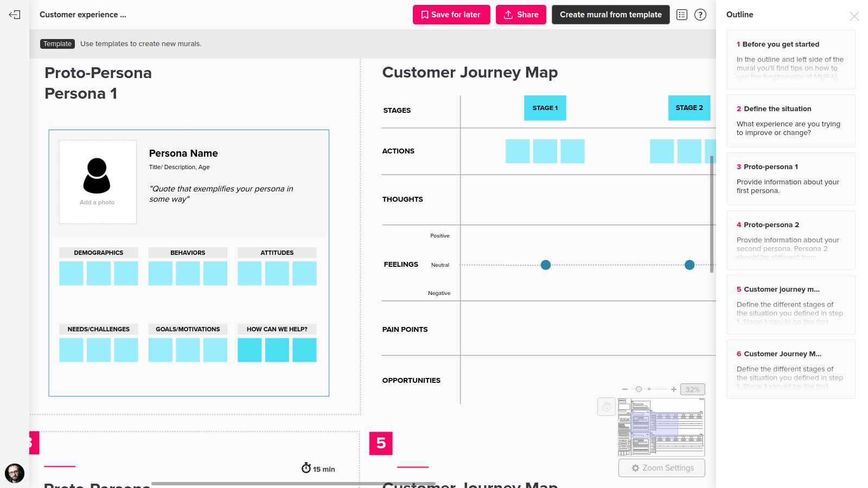The width and height of the screenshot is (868, 488).
Task: Click the 32% zoom level box
Action: pyautogui.click(x=692, y=389)
